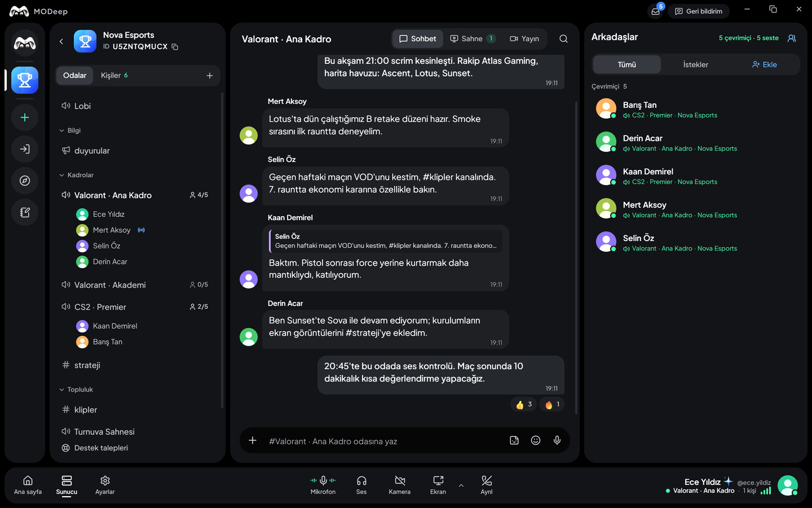Click Ekle to add a friend
Viewport: 812px width, 508px height.
pyautogui.click(x=765, y=64)
